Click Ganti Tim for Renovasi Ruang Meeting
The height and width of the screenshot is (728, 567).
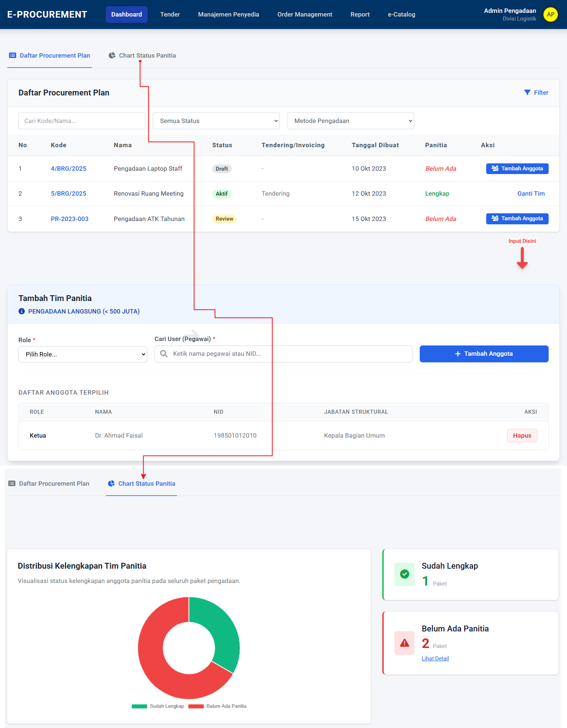531,193
